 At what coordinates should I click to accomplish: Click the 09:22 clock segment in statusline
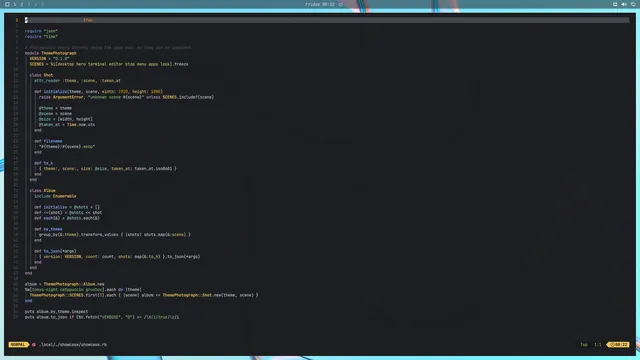[x=619, y=344]
